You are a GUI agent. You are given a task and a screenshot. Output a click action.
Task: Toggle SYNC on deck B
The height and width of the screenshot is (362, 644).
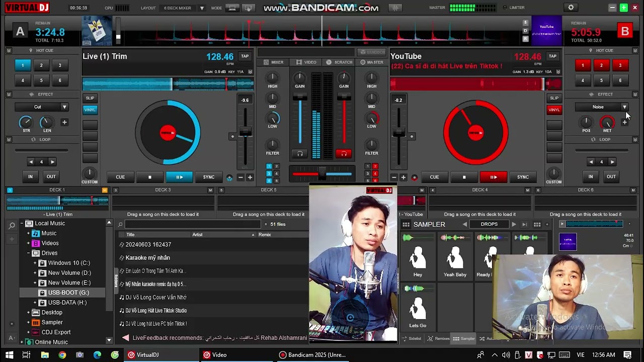[523, 177]
